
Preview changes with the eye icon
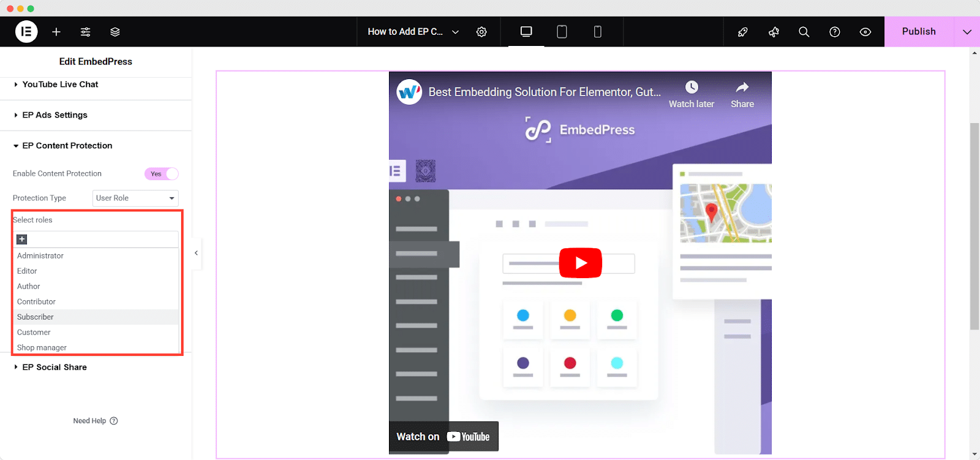point(865,32)
